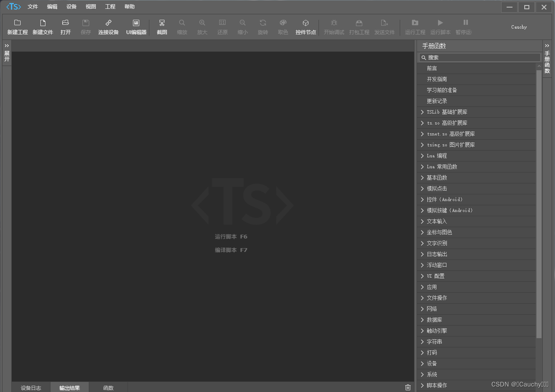Click the manual list vertical scrollbar

pyautogui.click(x=539, y=204)
